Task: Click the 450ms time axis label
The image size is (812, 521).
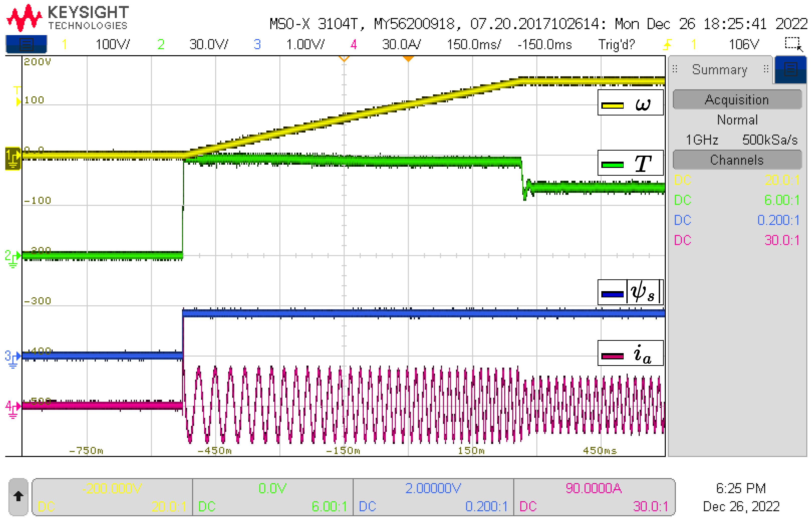Action: 600,451
